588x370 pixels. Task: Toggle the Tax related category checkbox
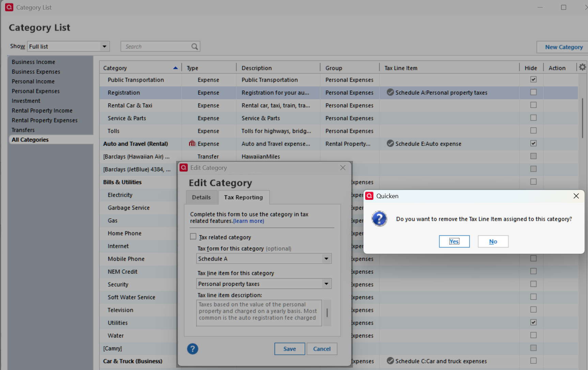193,237
